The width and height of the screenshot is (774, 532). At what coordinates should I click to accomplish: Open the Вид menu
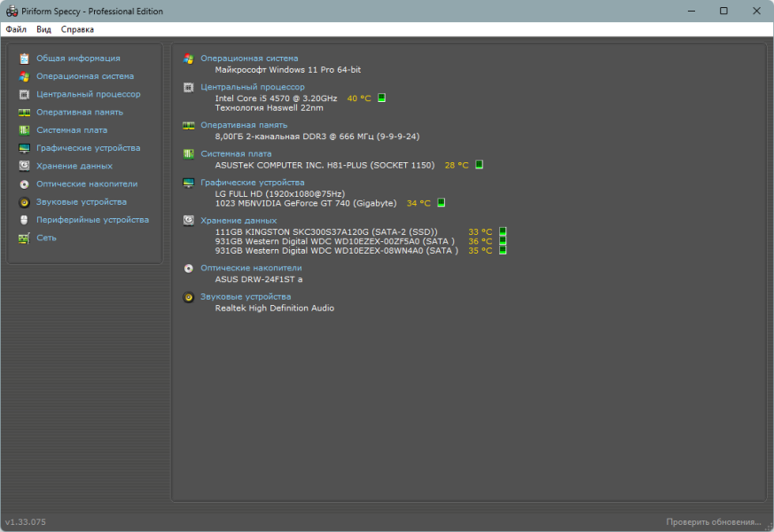pos(43,29)
